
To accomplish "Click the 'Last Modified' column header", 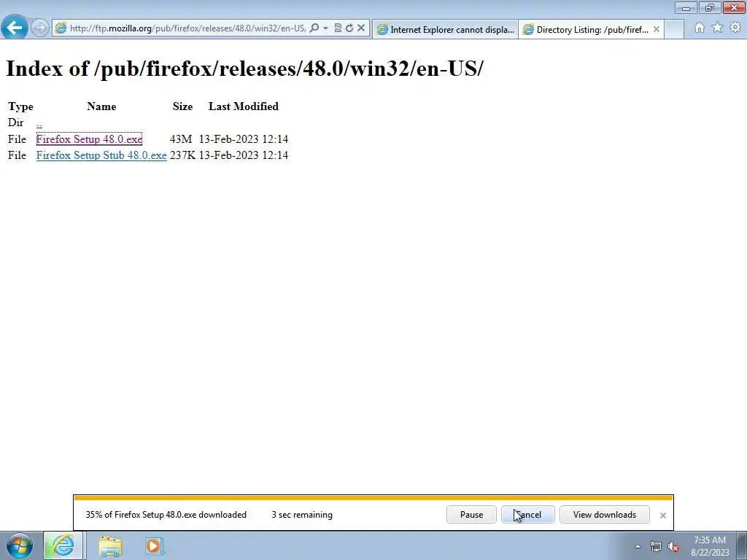I will pyautogui.click(x=244, y=106).
